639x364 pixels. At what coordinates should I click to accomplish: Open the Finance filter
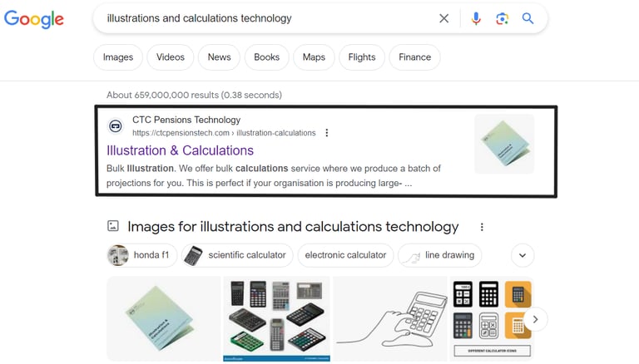(x=415, y=57)
